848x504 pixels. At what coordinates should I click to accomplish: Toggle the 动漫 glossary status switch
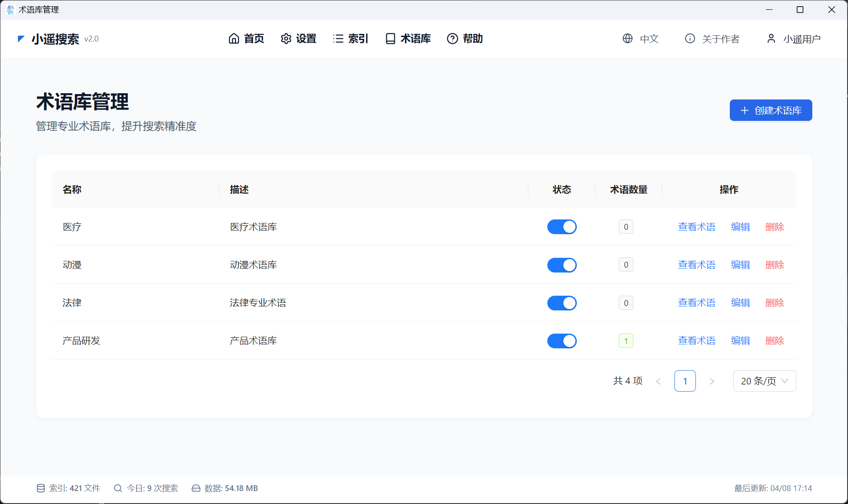tap(562, 265)
